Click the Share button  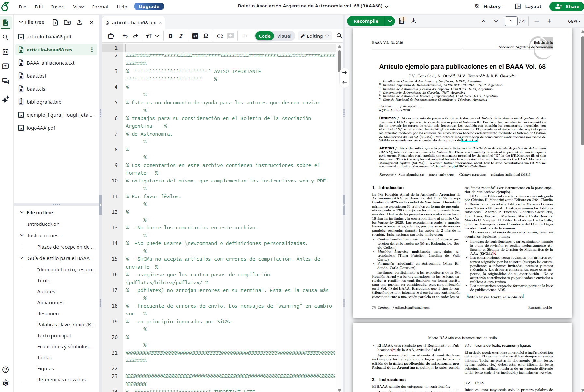point(567,7)
